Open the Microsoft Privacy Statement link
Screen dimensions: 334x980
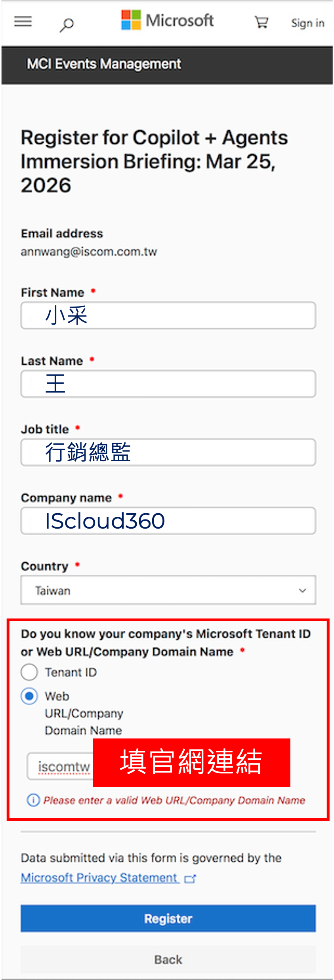[x=99, y=878]
